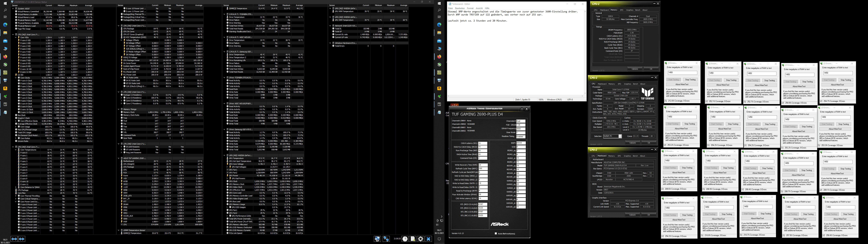Open File Explorer on taskbar beside HWiNFO
This screenshot has width=868, height=244.
tap(5, 33)
